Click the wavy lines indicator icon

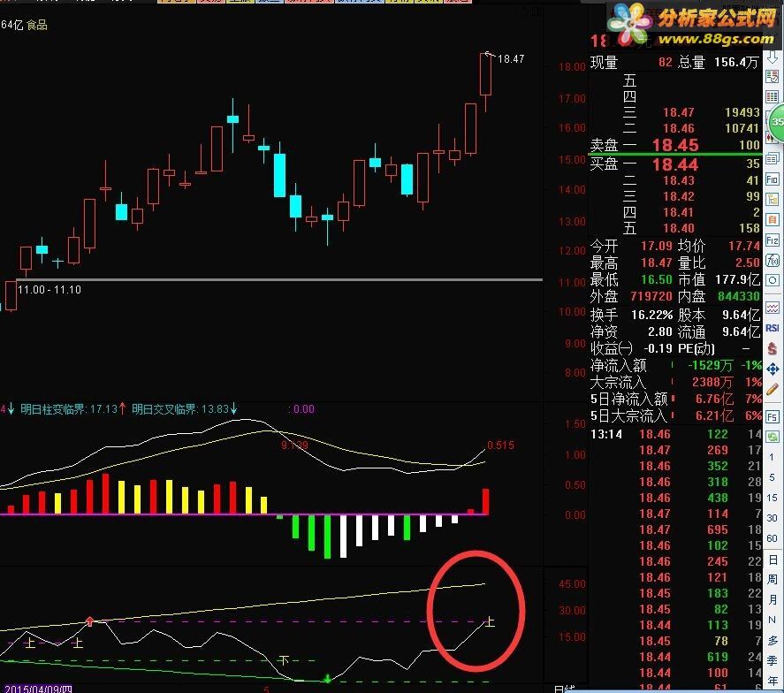pos(773,307)
